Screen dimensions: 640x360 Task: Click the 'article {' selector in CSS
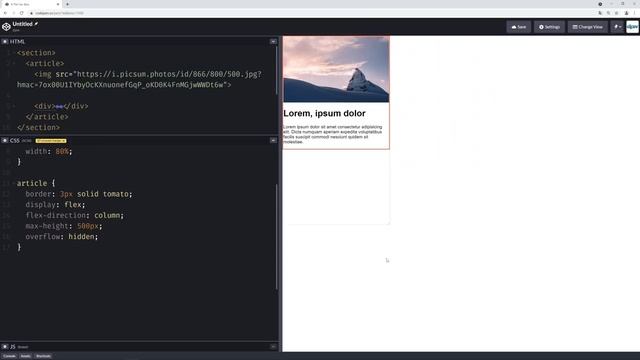tap(36, 183)
